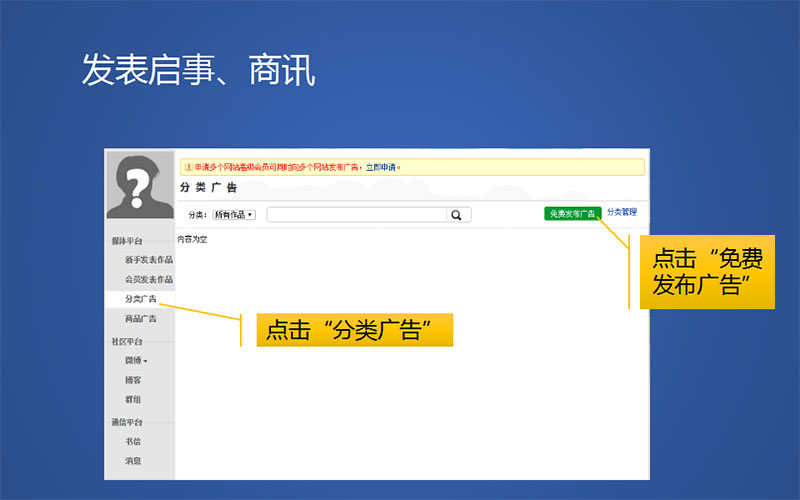Open 商品广告 in the sidebar
Screen dimensions: 800x500
click(x=140, y=319)
